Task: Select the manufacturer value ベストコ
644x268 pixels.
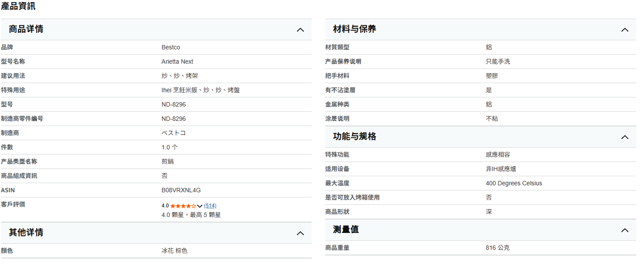Action: [x=174, y=133]
